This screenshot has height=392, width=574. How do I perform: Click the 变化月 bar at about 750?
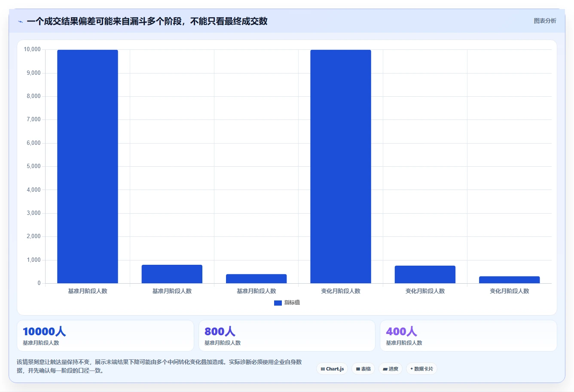click(425, 274)
